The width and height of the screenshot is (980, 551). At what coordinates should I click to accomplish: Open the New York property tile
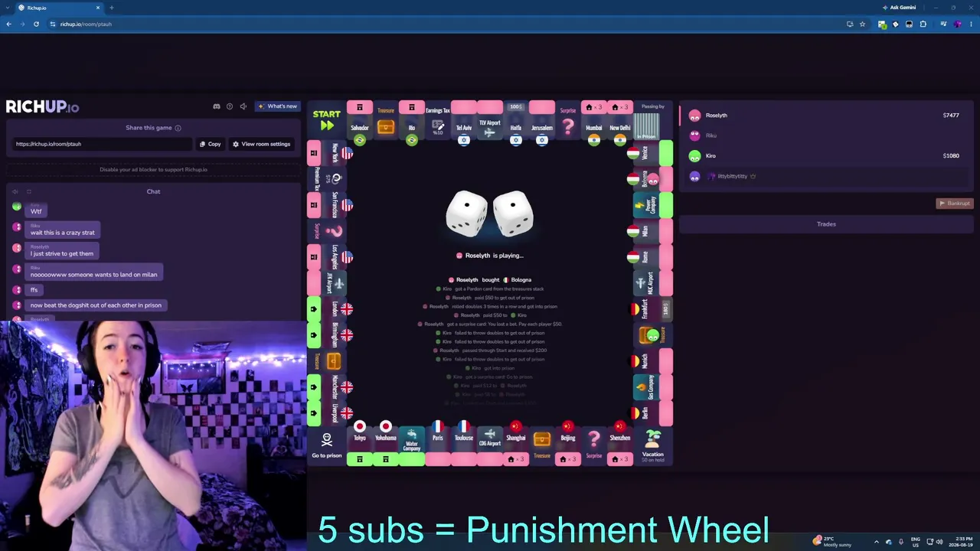click(x=330, y=153)
